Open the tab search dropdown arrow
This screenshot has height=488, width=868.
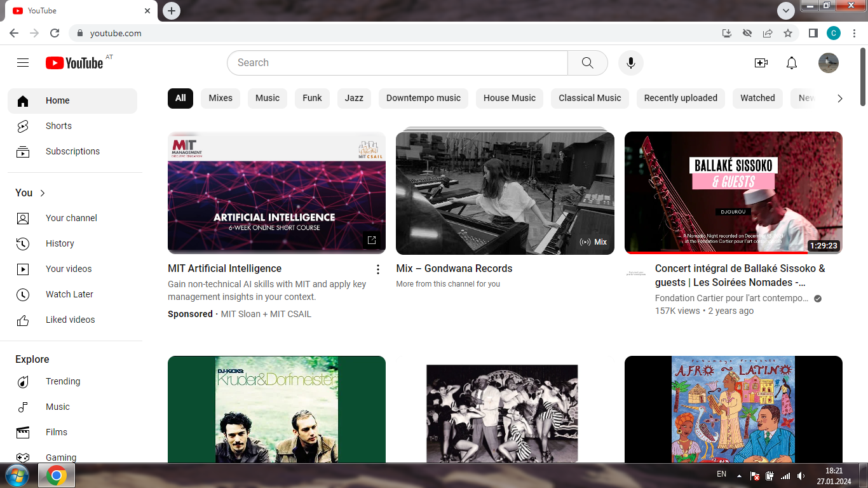pos(786,11)
